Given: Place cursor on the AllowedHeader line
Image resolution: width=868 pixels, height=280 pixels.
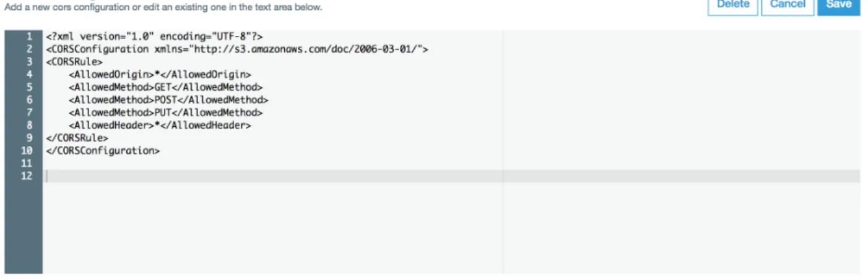Looking at the screenshot, I should 160,125.
